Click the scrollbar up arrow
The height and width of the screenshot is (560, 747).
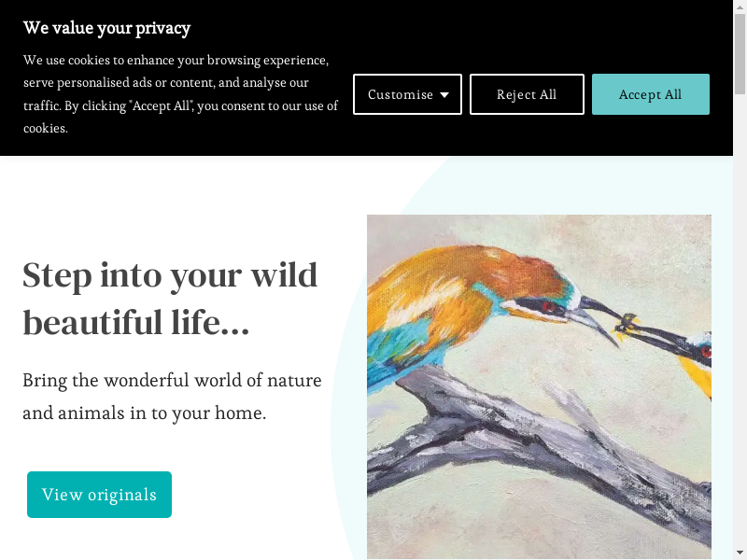(740, 7)
